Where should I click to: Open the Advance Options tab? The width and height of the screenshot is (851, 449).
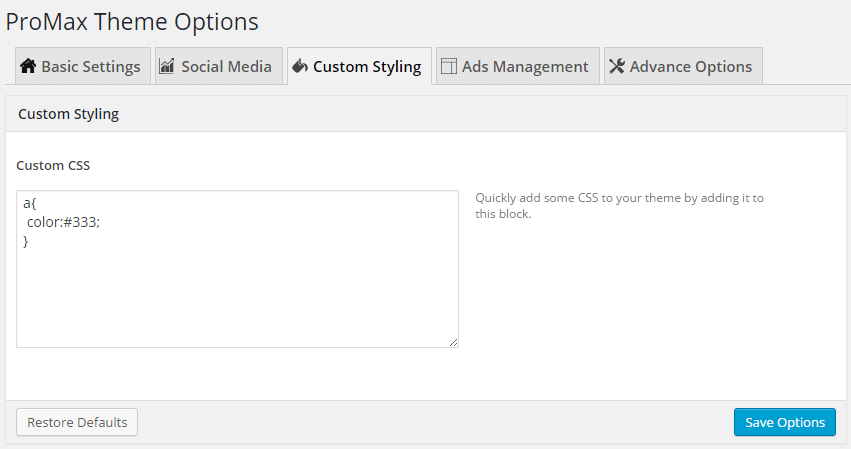point(683,66)
